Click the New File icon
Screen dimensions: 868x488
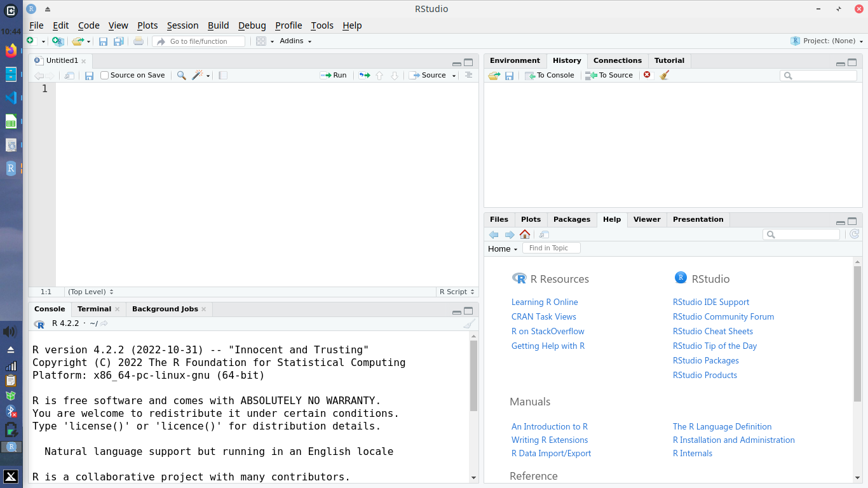pyautogui.click(x=30, y=41)
